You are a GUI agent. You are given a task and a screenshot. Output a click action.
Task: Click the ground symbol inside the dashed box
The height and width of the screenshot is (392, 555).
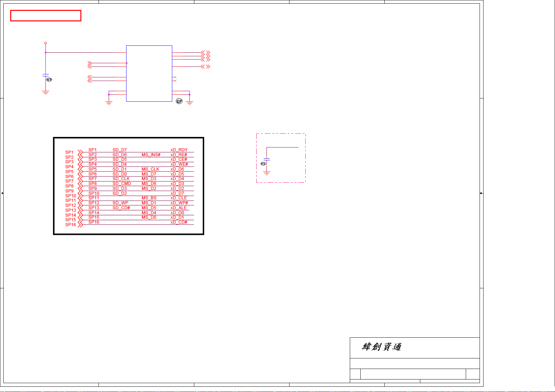[267, 173]
